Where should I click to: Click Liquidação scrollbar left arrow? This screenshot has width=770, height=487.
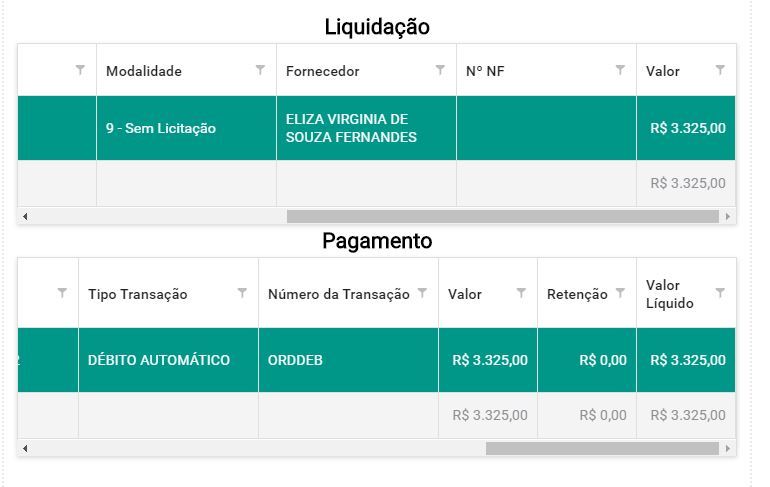click(x=25, y=216)
